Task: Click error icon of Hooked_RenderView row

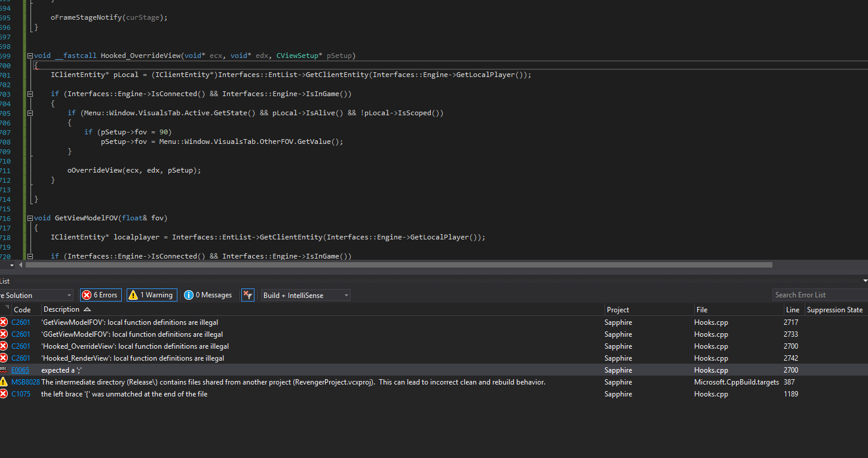Action: click(4, 358)
